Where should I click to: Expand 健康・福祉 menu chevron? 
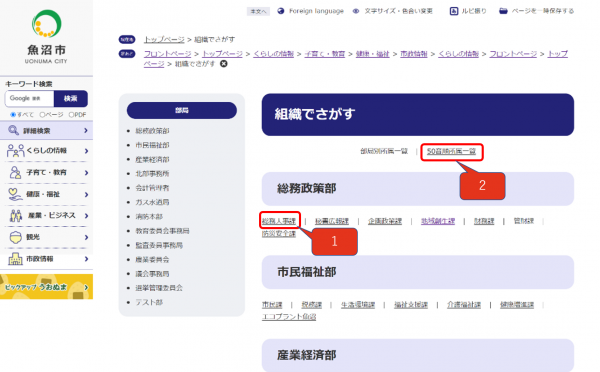coord(86,194)
